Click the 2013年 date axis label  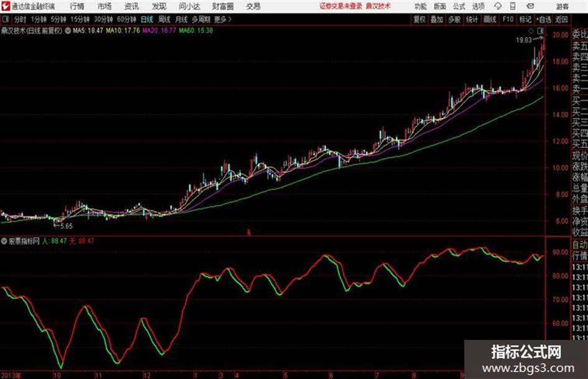[x=11, y=375]
